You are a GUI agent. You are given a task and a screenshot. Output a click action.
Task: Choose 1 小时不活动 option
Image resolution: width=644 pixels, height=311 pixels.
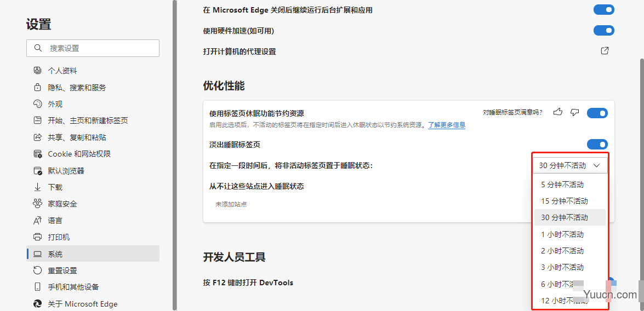[x=569, y=234]
